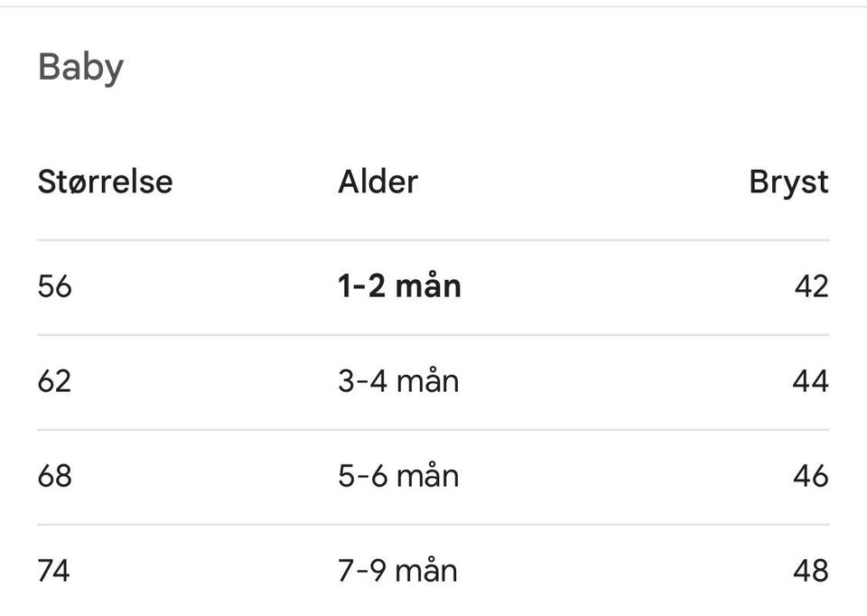Click chest value 44
The width and height of the screenshot is (867, 616).
pos(811,381)
